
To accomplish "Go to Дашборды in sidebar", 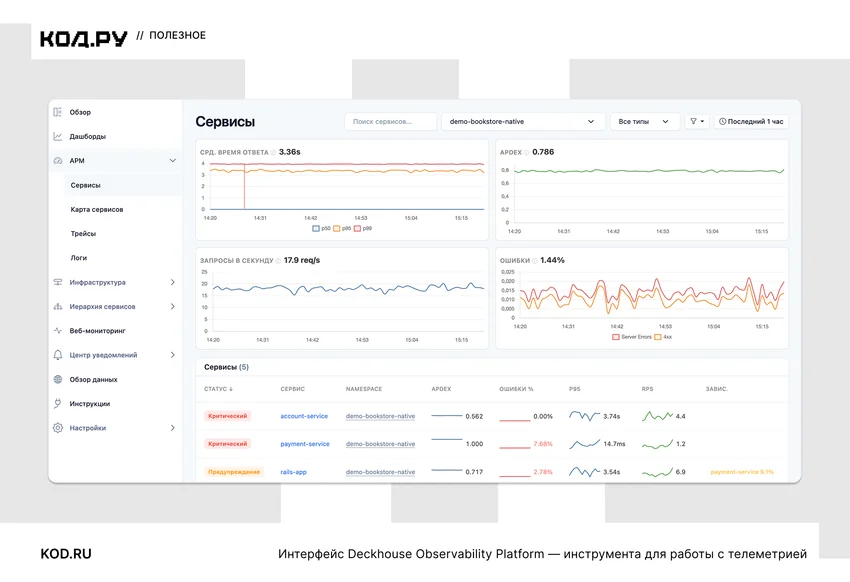I will pos(88,137).
